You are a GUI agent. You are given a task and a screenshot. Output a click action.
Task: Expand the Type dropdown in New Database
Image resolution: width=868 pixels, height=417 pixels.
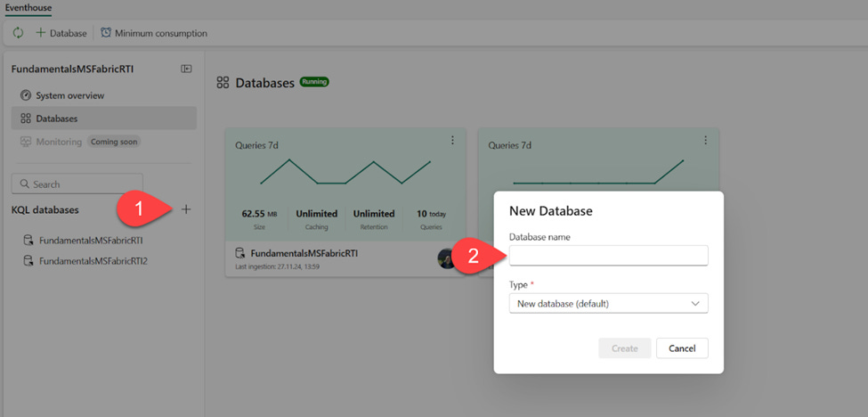click(608, 304)
